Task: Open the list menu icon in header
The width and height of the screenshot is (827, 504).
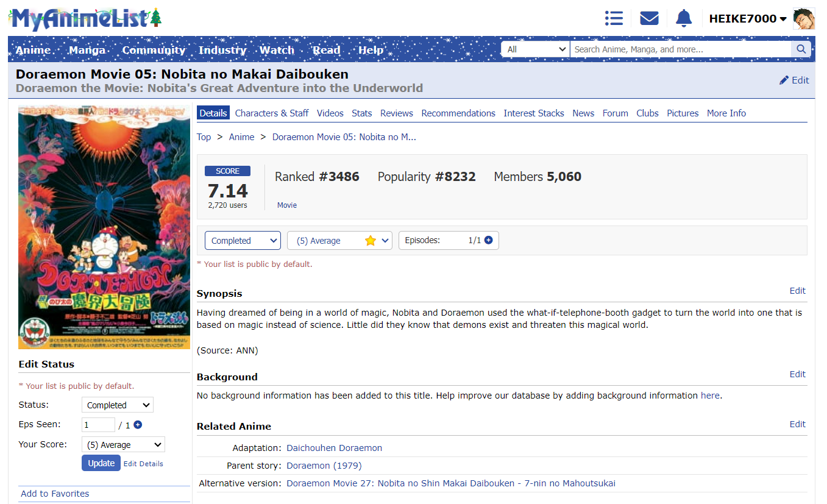Action: pyautogui.click(x=614, y=18)
